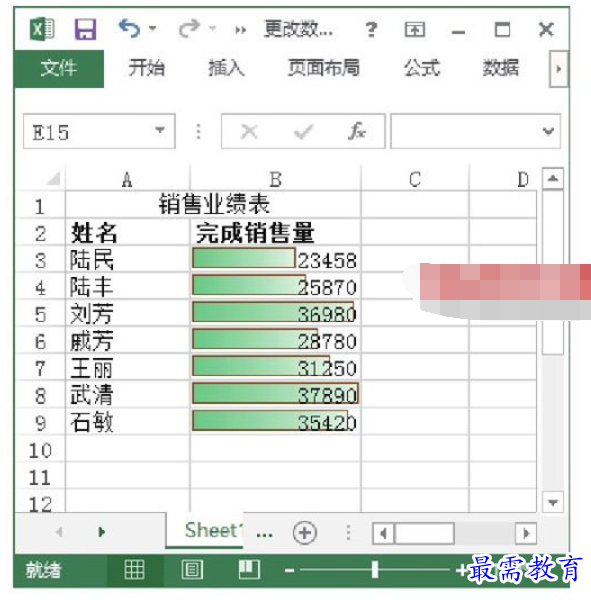Select column C header
This screenshot has height=600, width=591.
415,179
